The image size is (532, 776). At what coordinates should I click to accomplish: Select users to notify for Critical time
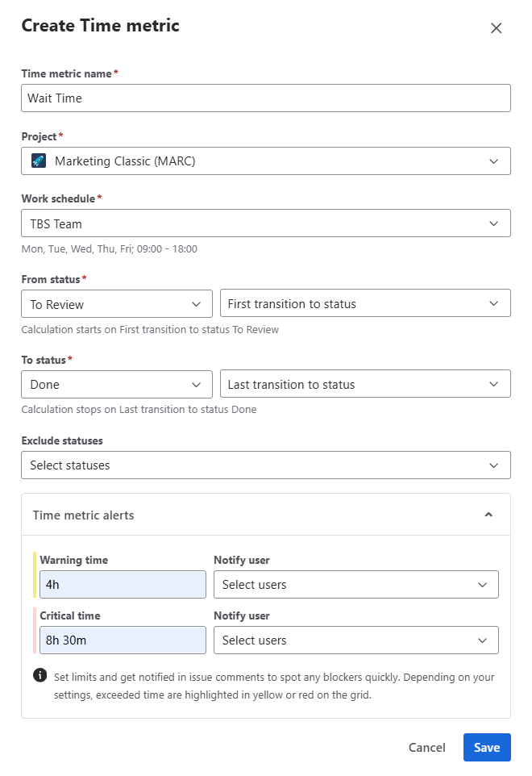[355, 640]
